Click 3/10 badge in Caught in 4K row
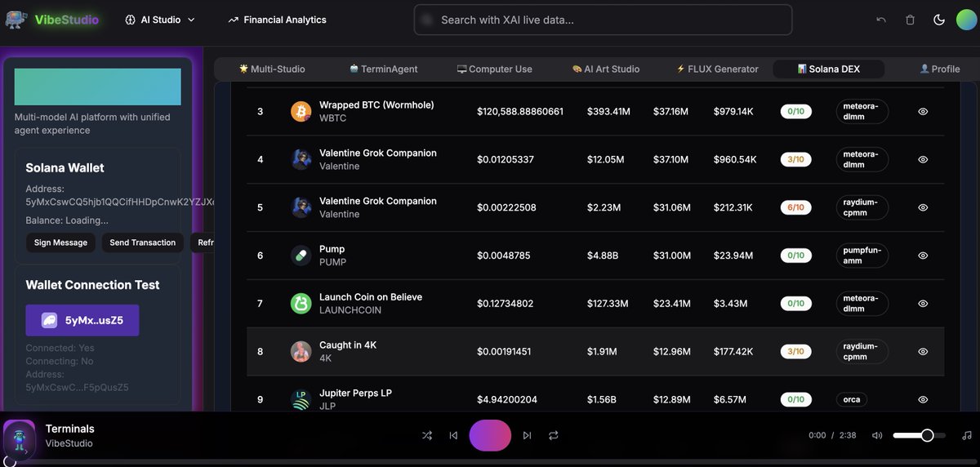The image size is (980, 467). pyautogui.click(x=795, y=352)
